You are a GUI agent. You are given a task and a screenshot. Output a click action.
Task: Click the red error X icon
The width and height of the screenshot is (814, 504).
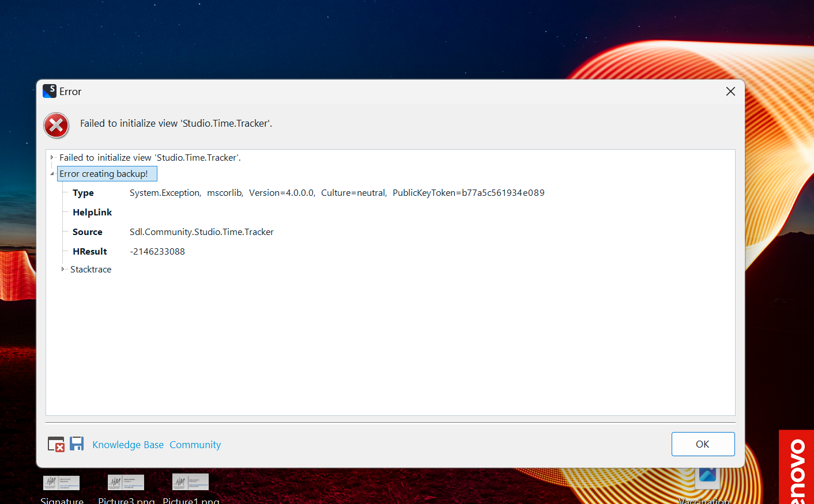[56, 126]
